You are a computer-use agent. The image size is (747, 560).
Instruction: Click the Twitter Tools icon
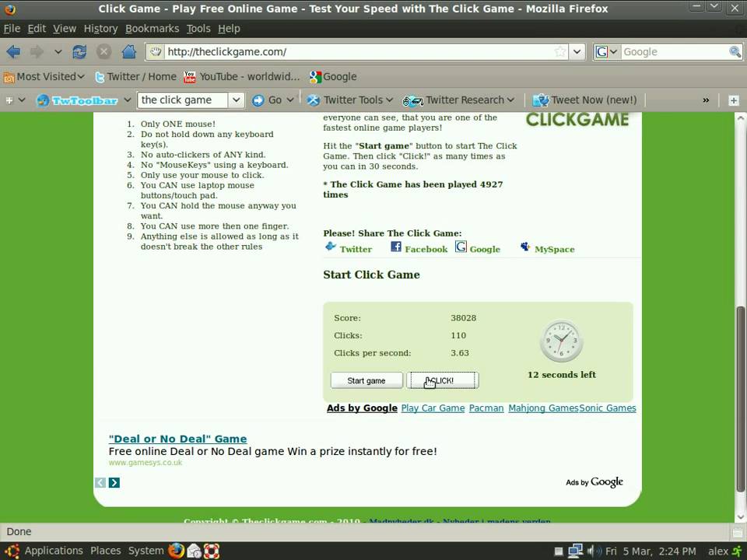(313, 100)
